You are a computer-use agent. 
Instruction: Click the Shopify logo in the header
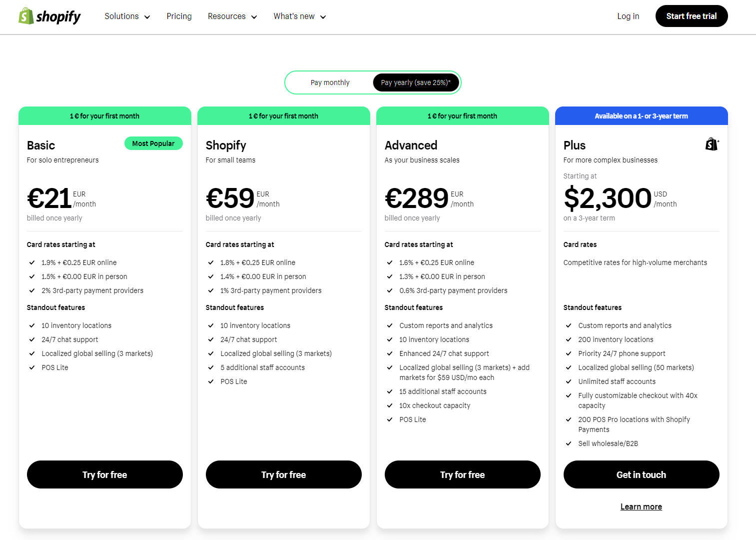(x=49, y=16)
